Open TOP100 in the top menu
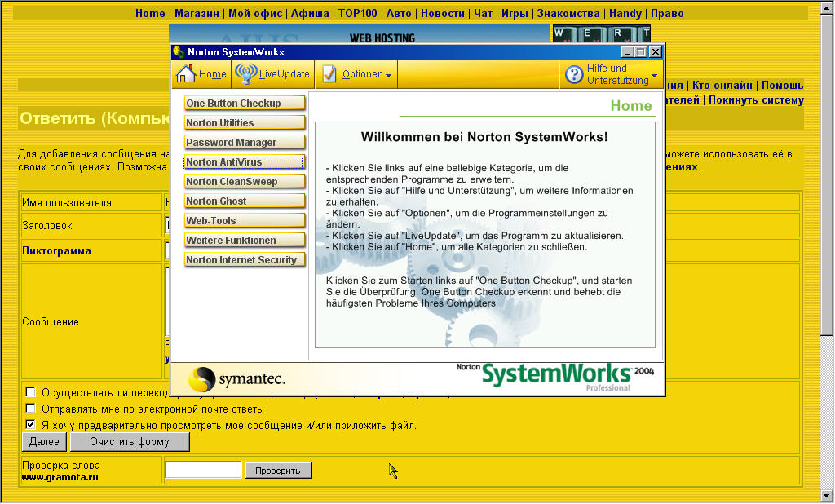835x504 pixels. point(358,13)
